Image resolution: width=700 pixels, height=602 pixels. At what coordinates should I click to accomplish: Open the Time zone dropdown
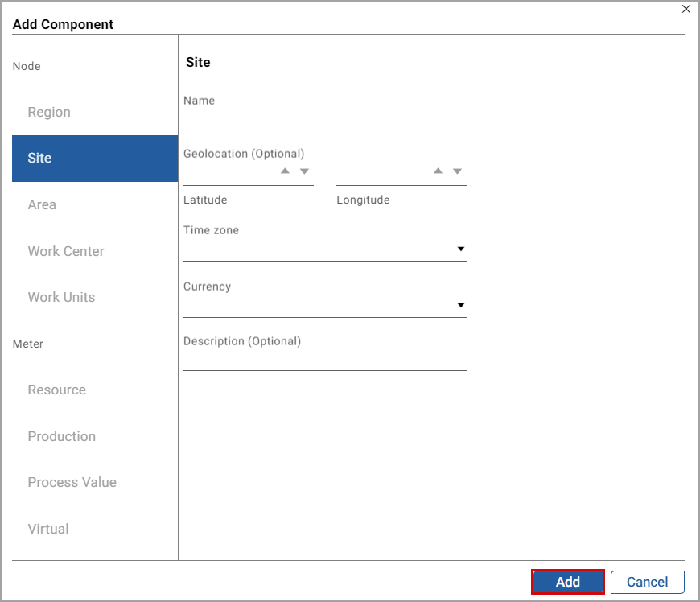461,249
